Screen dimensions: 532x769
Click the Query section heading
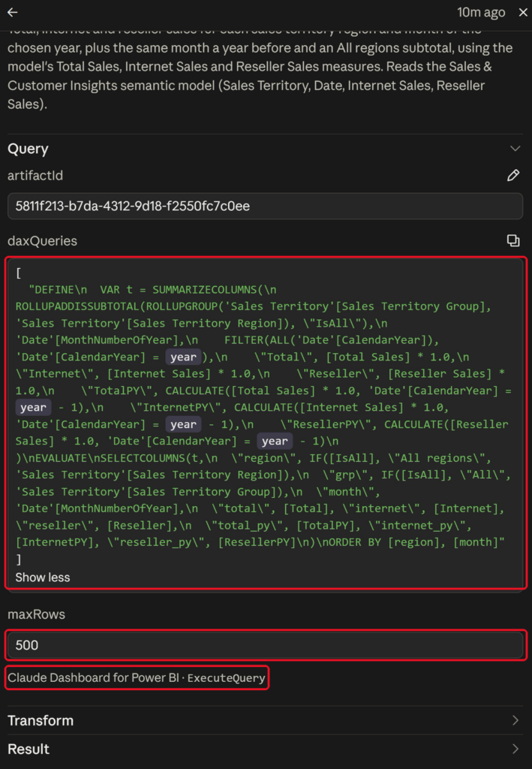click(28, 149)
